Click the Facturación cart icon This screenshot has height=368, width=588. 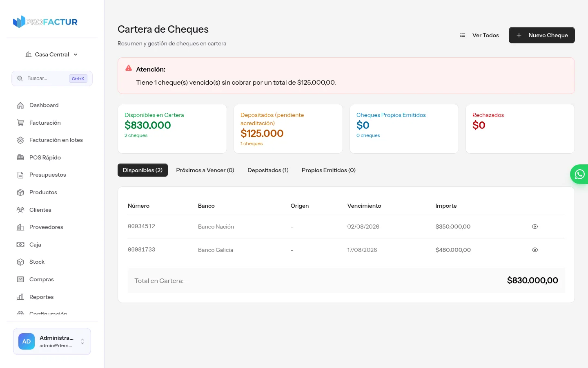(20, 123)
